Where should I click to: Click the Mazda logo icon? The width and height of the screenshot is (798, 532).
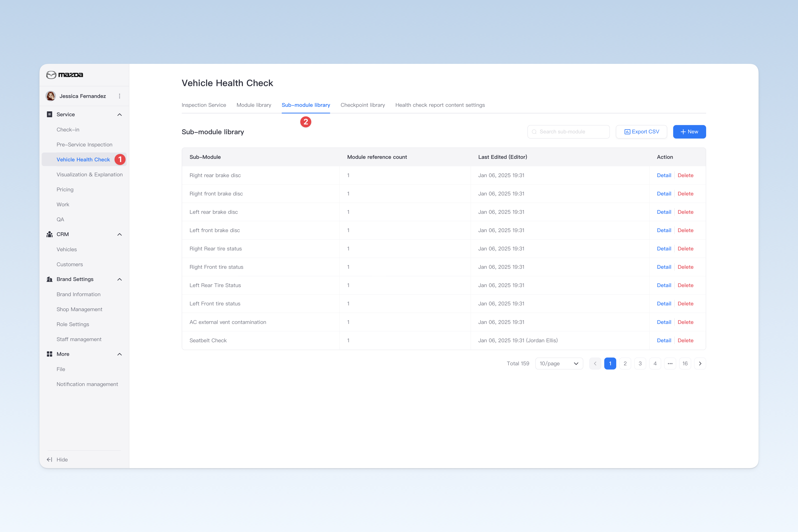[51, 75]
